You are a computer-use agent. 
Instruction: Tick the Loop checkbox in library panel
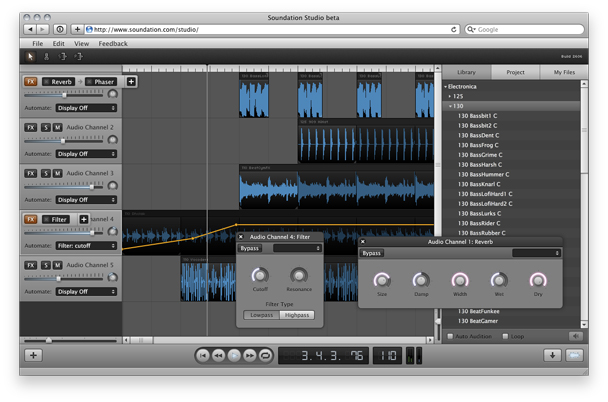[505, 336]
